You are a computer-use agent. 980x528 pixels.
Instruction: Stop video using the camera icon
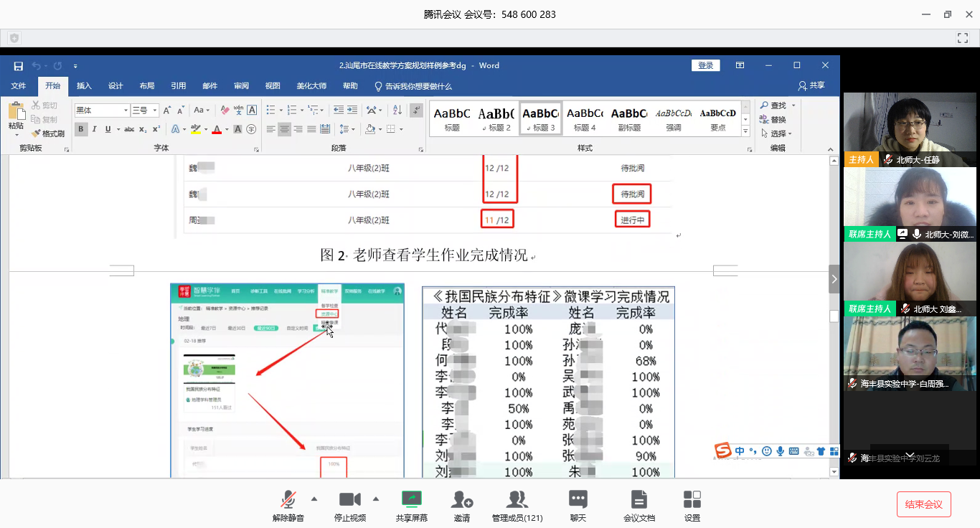[350, 505]
